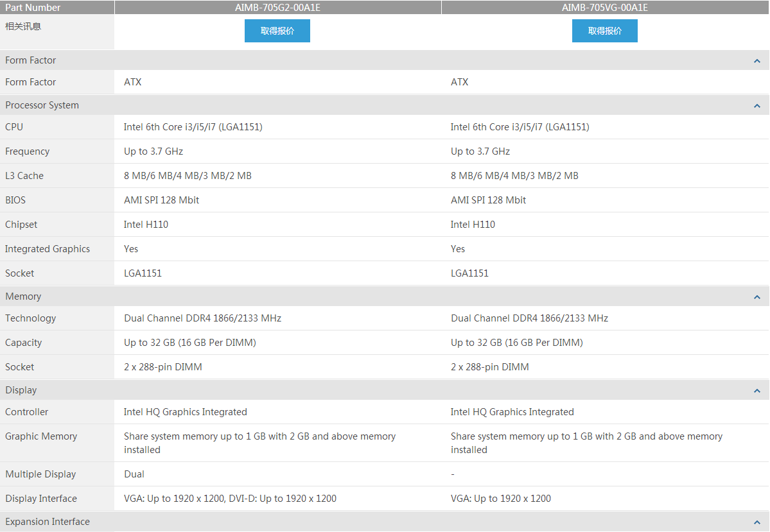This screenshot has width=770, height=532.
Task: Click the AIMB-705VG-00A1E column header
Action: click(604, 7)
